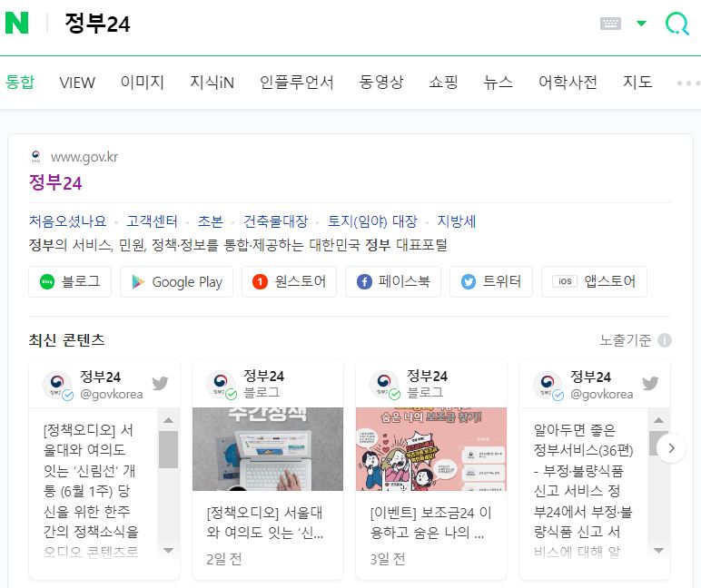Image resolution: width=701 pixels, height=588 pixels.
Task: Select the 인플루언서 tab
Action: (x=297, y=83)
